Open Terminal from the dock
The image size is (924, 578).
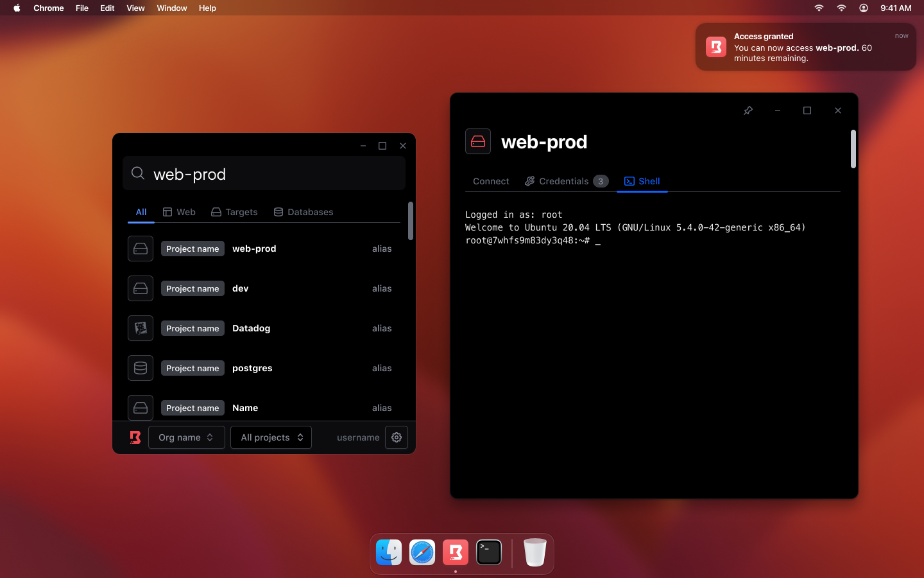489,552
